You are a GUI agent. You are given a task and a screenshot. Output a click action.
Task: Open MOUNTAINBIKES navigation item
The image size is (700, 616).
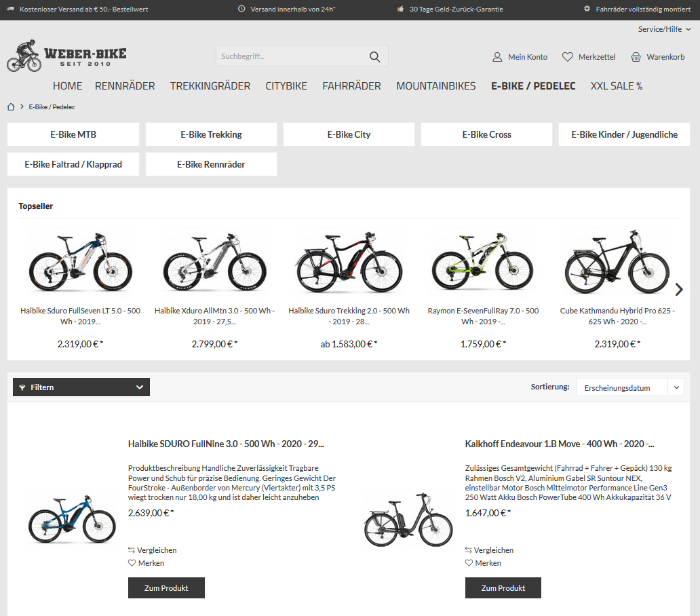click(436, 86)
